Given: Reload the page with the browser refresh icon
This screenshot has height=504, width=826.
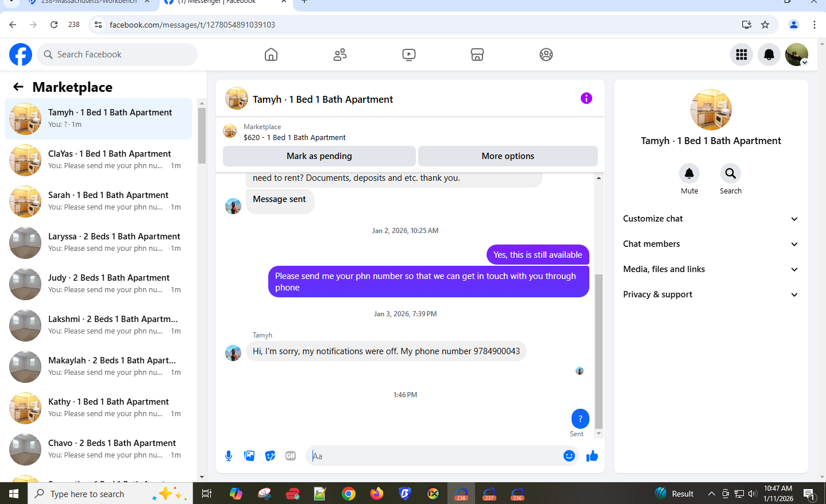Looking at the screenshot, I should coord(54,25).
